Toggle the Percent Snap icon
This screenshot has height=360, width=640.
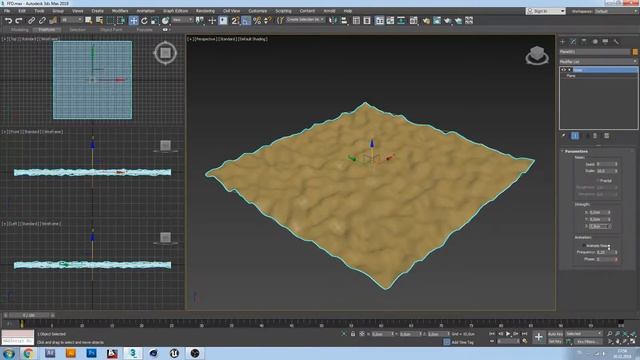pyautogui.click(x=257, y=20)
